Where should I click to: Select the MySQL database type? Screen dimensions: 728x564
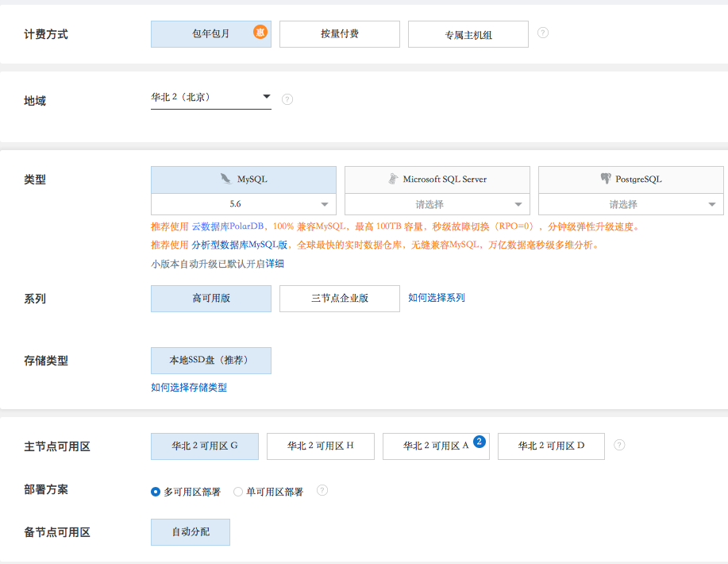(244, 180)
